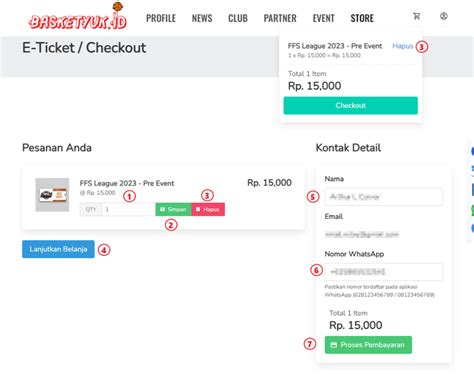Viewport: 474px width, 374px height.
Task: Click FFS League 2023 title in order list
Action: pos(127,183)
